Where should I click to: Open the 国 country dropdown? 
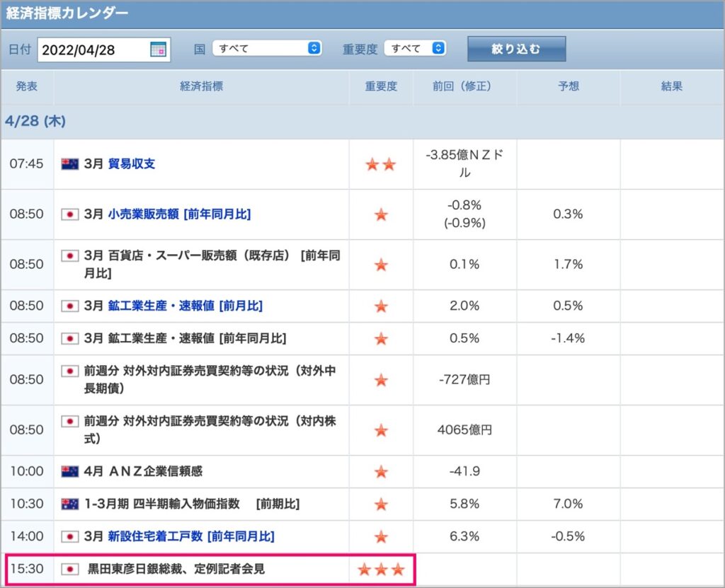(x=267, y=48)
